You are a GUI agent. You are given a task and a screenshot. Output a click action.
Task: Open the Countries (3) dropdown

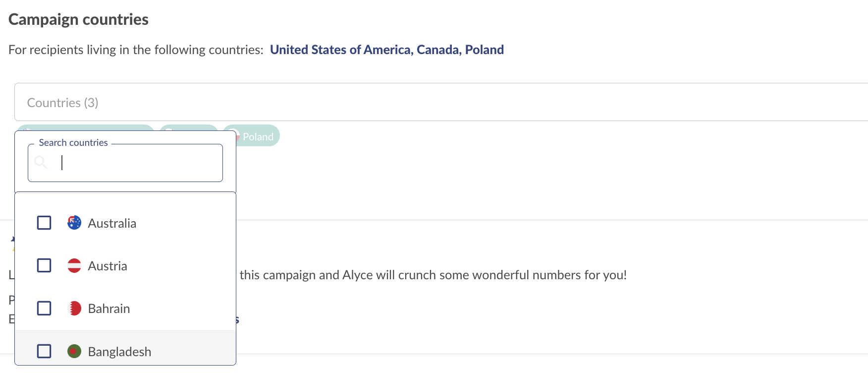pos(441,102)
